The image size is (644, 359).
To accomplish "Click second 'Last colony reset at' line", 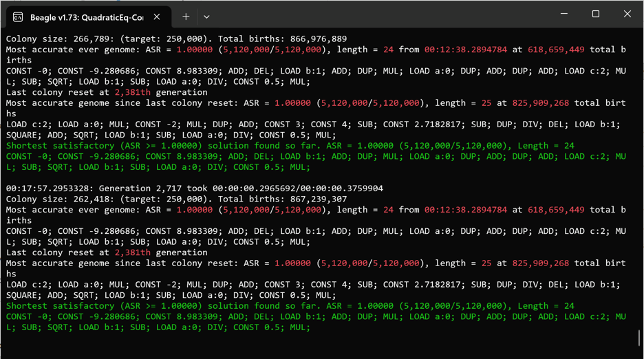I will pos(107,252).
